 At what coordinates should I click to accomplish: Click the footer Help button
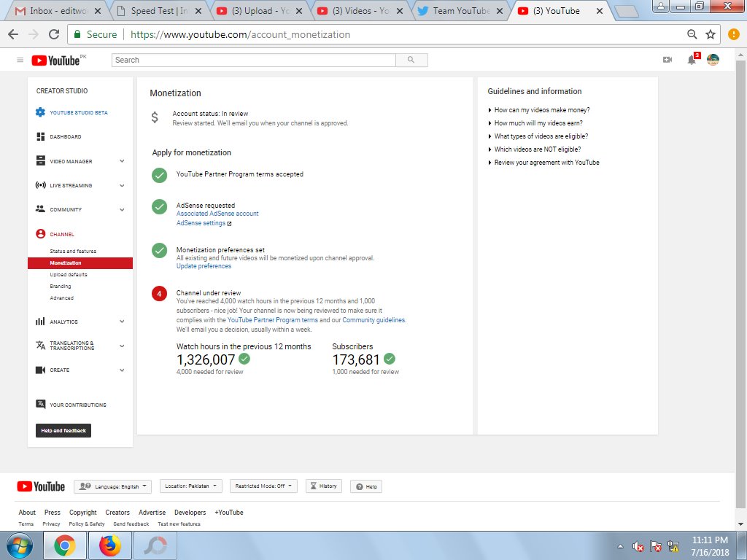[x=366, y=486]
